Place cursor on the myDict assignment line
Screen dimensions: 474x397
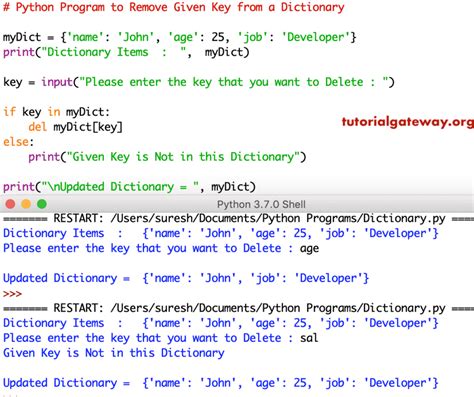pyautogui.click(x=180, y=37)
